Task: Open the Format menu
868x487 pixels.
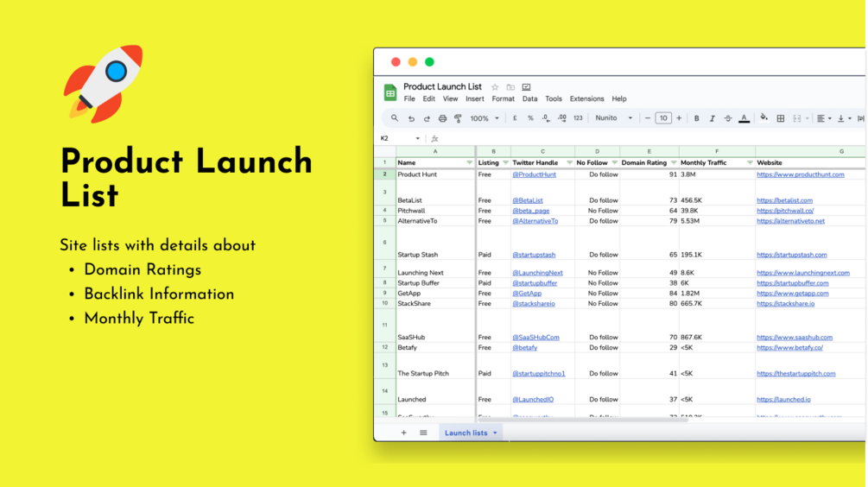Action: 504,99
